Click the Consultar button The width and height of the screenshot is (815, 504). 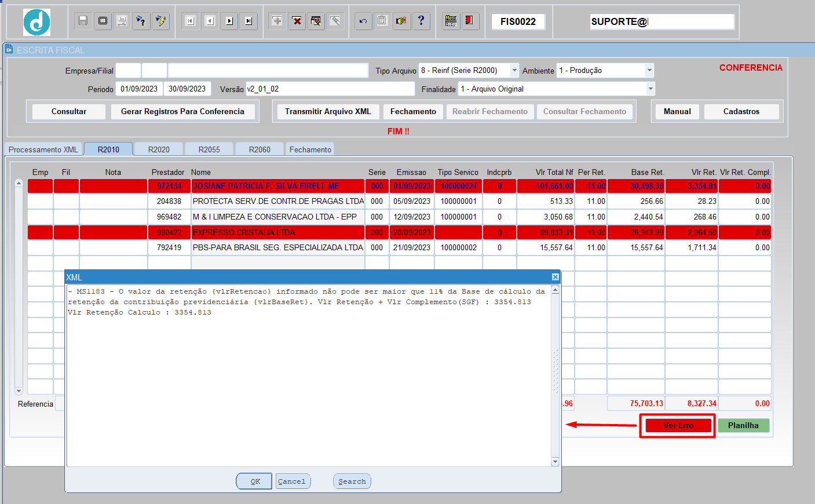tap(69, 111)
